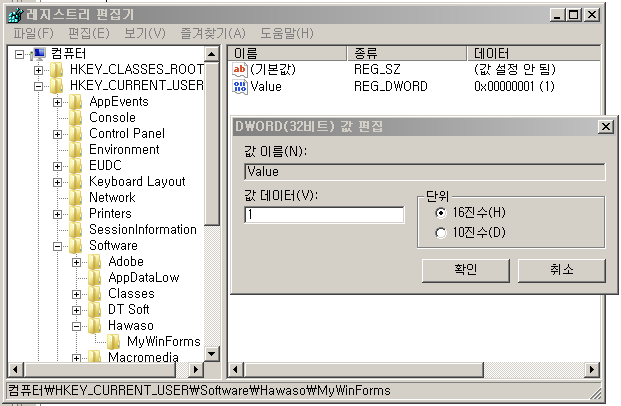
Task: Expand the EUDC node
Action: coord(57,166)
